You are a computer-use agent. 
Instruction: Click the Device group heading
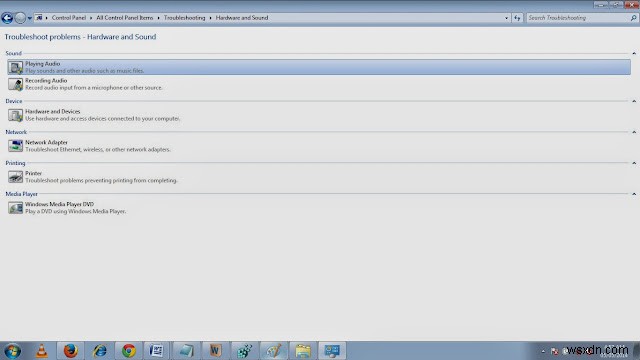[14, 101]
